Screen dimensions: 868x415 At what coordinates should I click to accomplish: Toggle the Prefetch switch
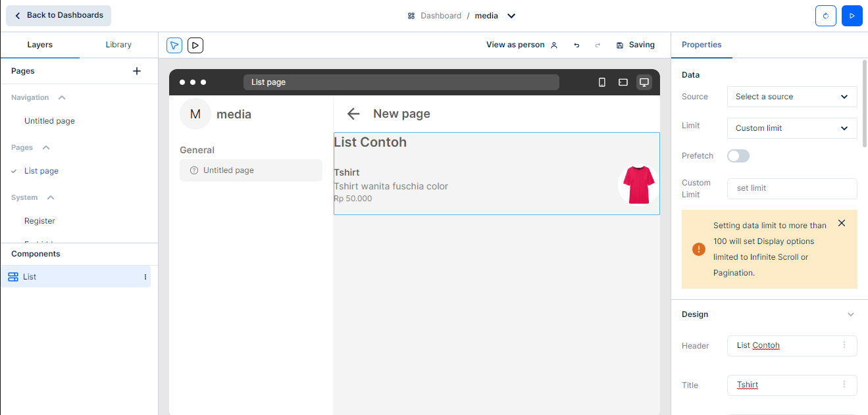click(x=738, y=156)
